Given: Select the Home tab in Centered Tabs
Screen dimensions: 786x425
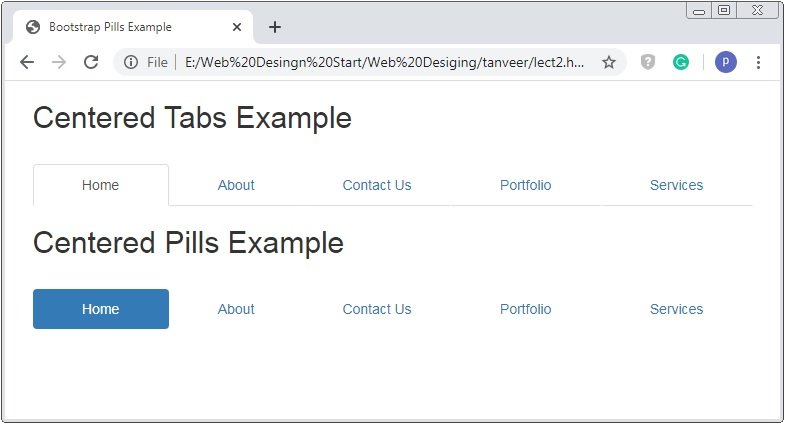Looking at the screenshot, I should click(101, 185).
